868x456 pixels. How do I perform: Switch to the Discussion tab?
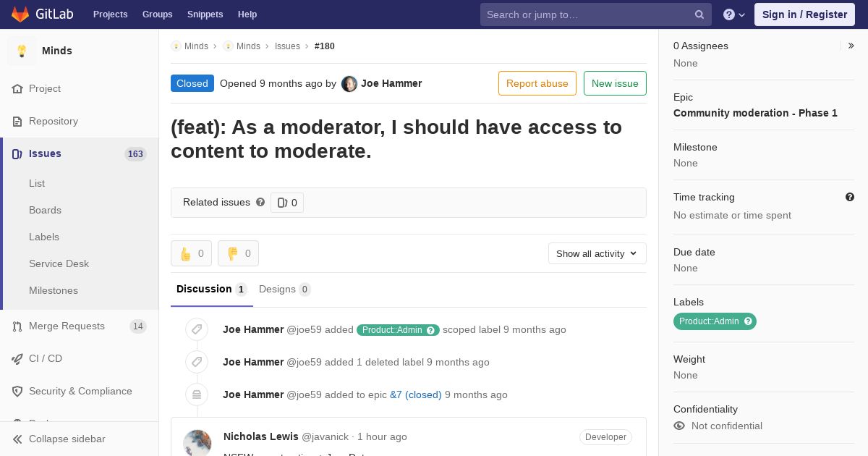(212, 290)
